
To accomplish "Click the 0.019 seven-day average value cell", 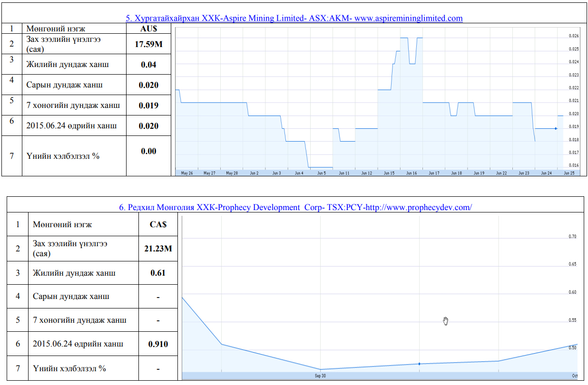I will pos(148,105).
